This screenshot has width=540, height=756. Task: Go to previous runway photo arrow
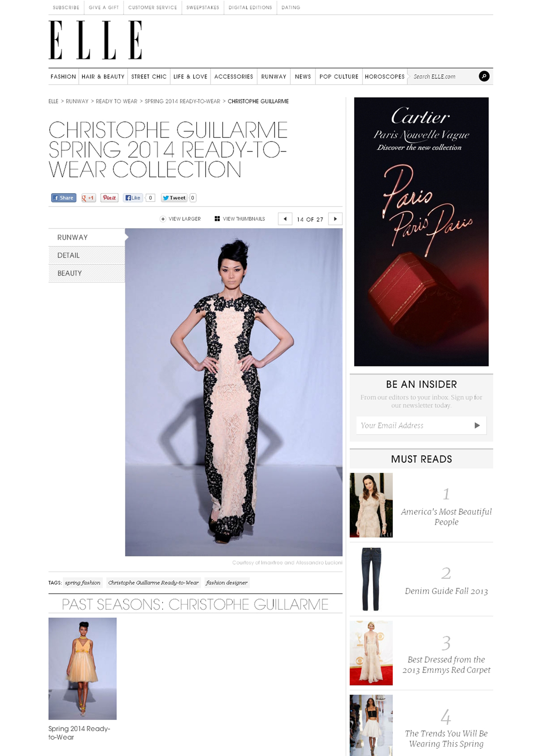point(285,219)
